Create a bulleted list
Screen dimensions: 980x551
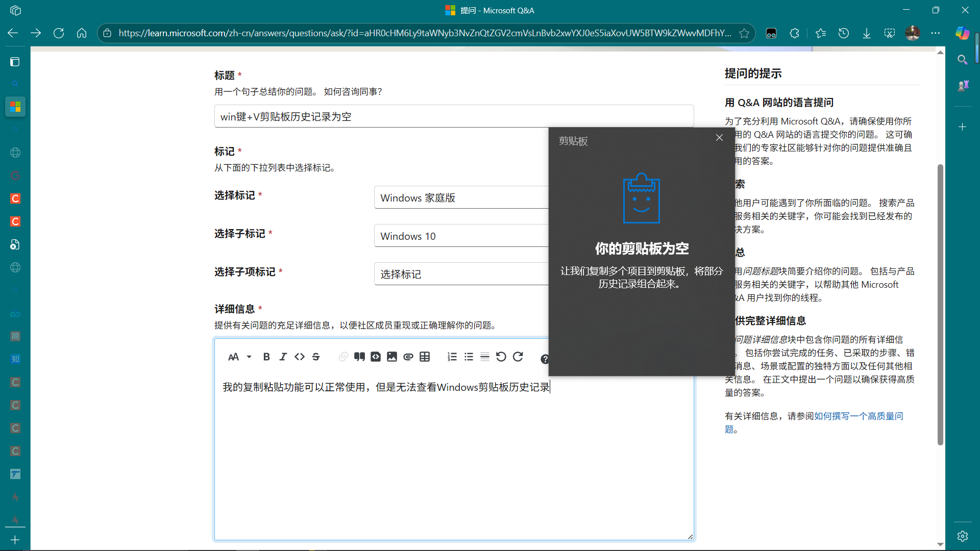[469, 357]
